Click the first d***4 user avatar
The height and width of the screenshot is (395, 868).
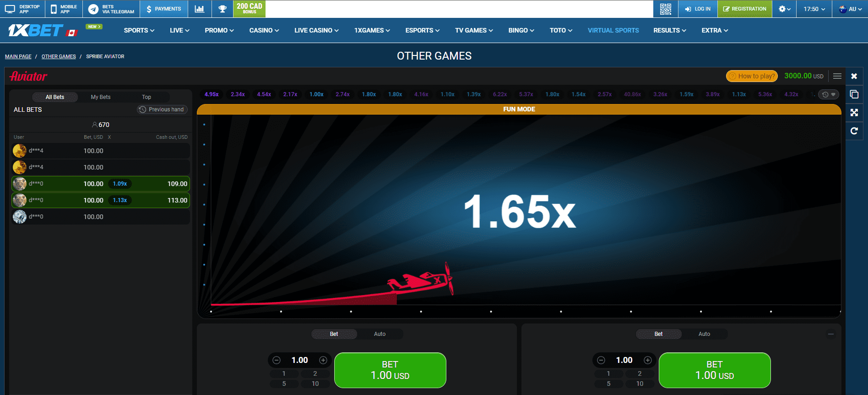[x=20, y=151]
